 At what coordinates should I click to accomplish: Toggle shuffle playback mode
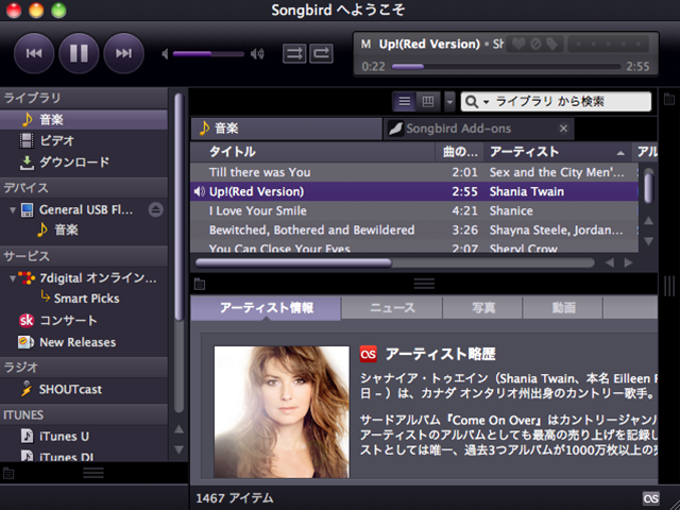294,54
